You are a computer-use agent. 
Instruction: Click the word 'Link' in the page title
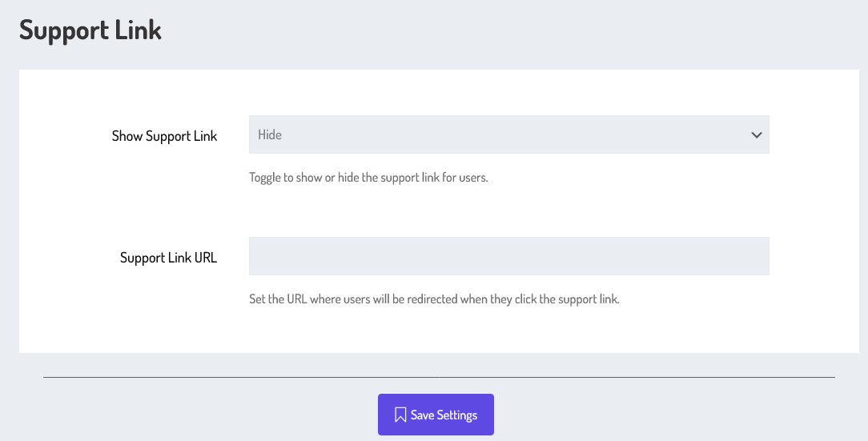pos(138,30)
